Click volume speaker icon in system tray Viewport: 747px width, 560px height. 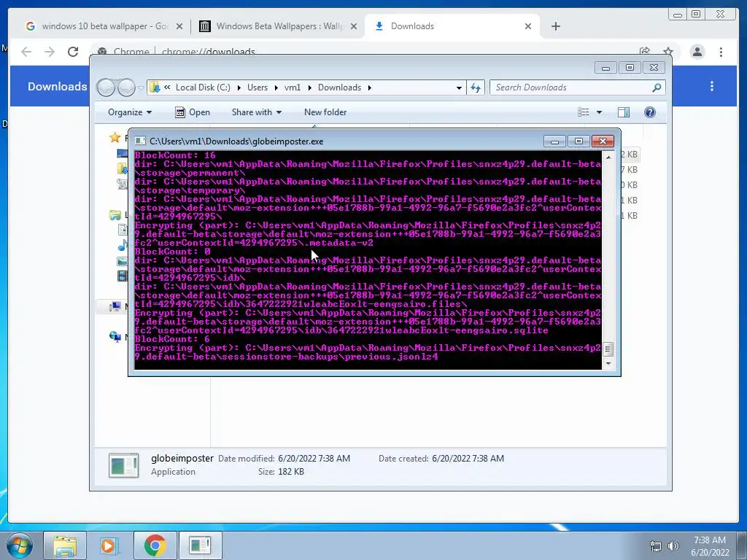pos(673,546)
